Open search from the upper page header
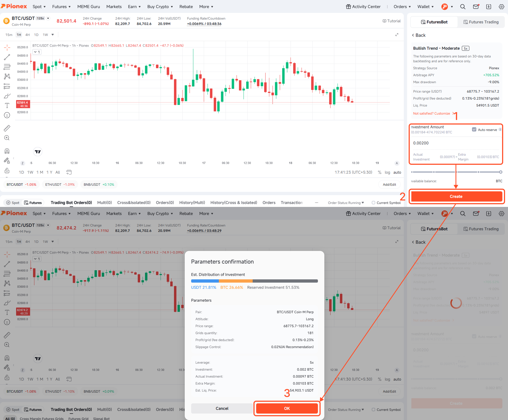Image resolution: width=508 pixels, height=420 pixels. click(463, 7)
